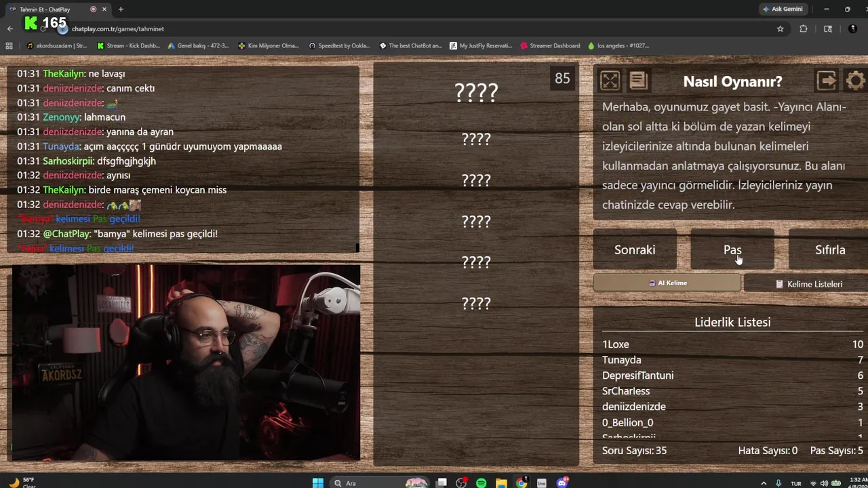This screenshot has height=488, width=868.
Task: Open the Live app icon in taskbar
Action: coord(542,483)
